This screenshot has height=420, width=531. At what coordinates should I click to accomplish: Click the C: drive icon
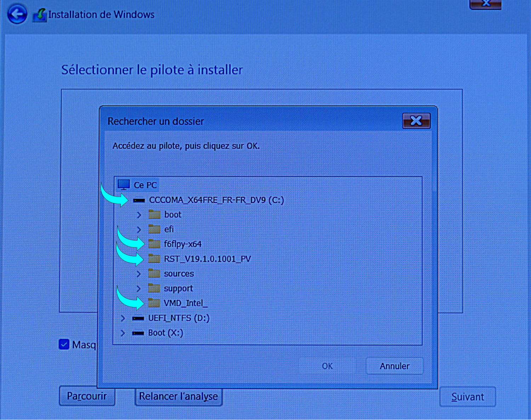pyautogui.click(x=139, y=200)
